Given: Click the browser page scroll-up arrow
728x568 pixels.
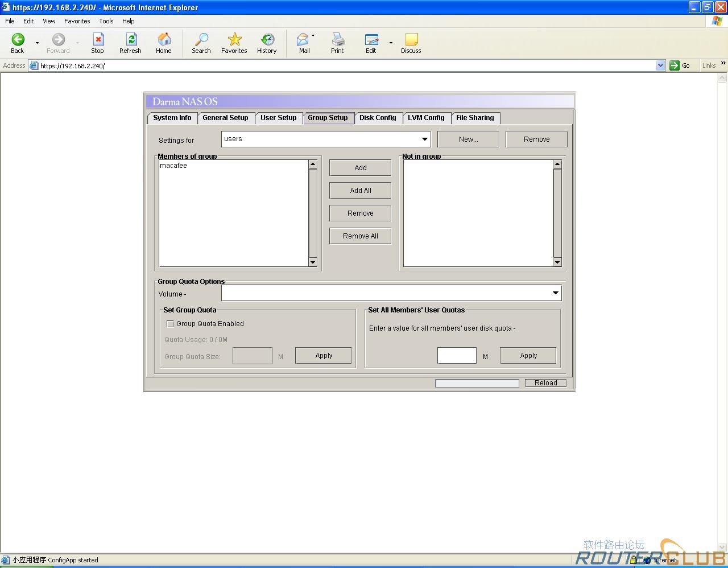Looking at the screenshot, I should click(x=723, y=79).
